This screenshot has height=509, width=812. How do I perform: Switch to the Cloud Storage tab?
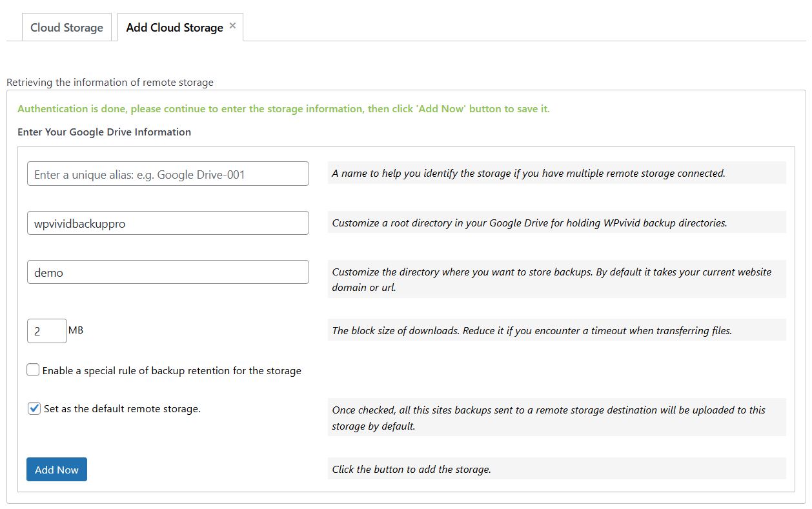[x=66, y=28]
